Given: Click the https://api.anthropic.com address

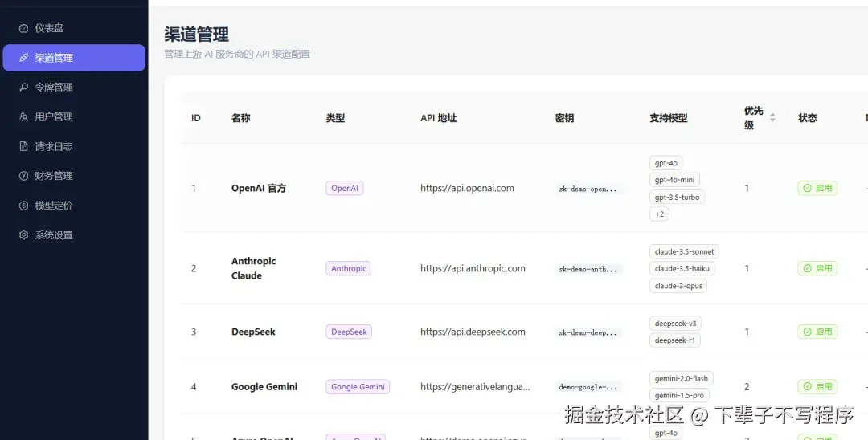Looking at the screenshot, I should 473,268.
